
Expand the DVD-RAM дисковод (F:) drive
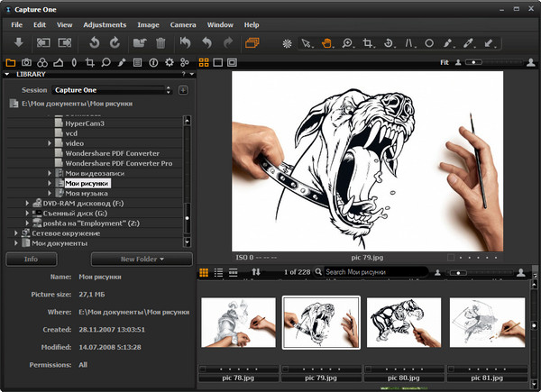coord(25,203)
